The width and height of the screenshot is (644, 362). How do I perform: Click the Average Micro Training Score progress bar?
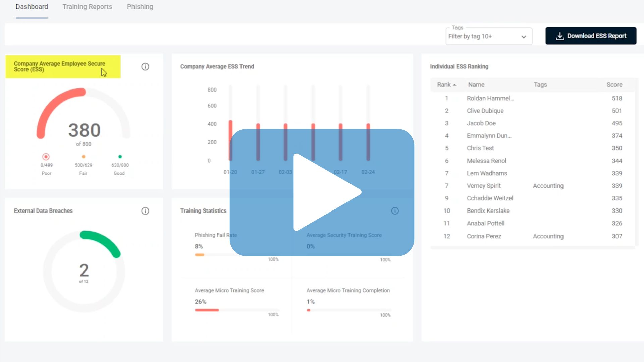click(237, 310)
